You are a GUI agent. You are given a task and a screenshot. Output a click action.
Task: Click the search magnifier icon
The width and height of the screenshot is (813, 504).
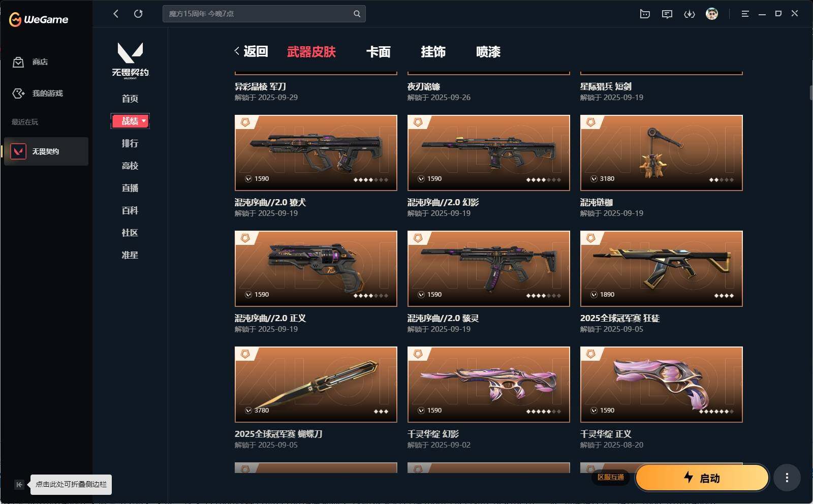point(357,14)
